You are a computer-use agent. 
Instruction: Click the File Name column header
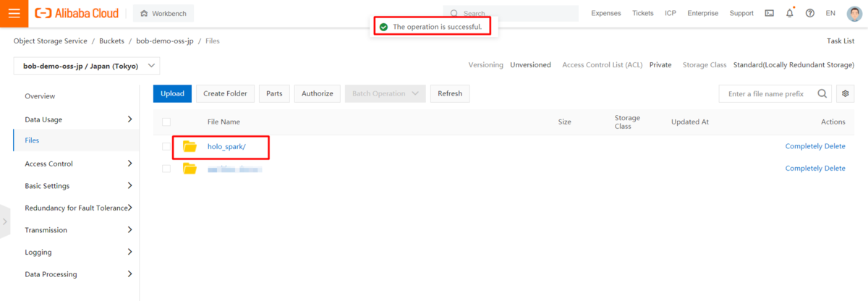(224, 122)
